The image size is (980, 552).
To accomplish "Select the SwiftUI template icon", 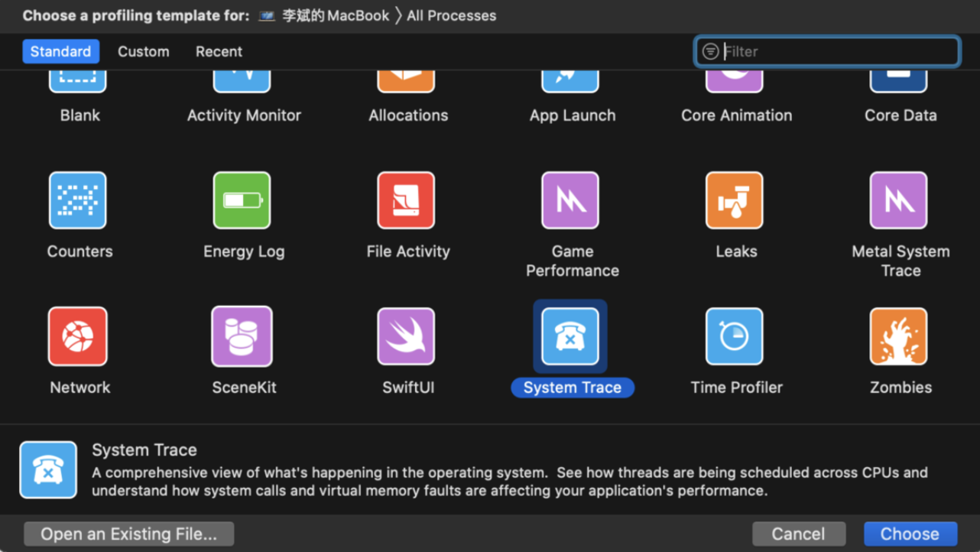I will [406, 336].
